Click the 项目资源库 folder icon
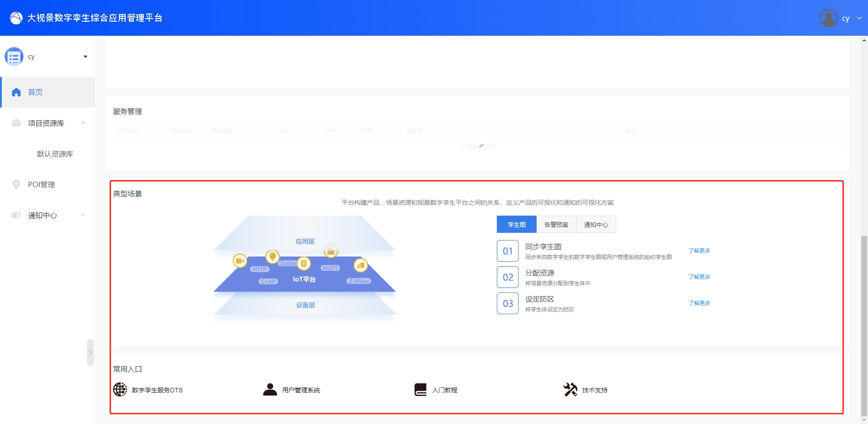868x424 pixels. tap(16, 123)
